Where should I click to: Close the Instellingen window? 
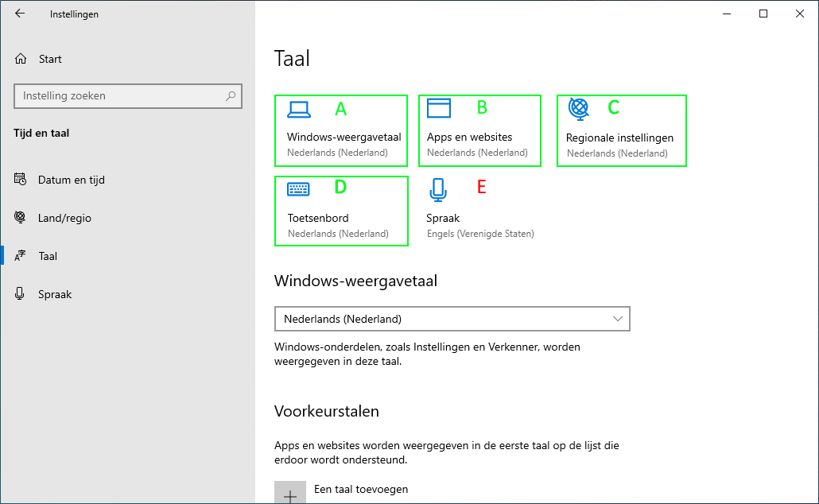tap(800, 14)
